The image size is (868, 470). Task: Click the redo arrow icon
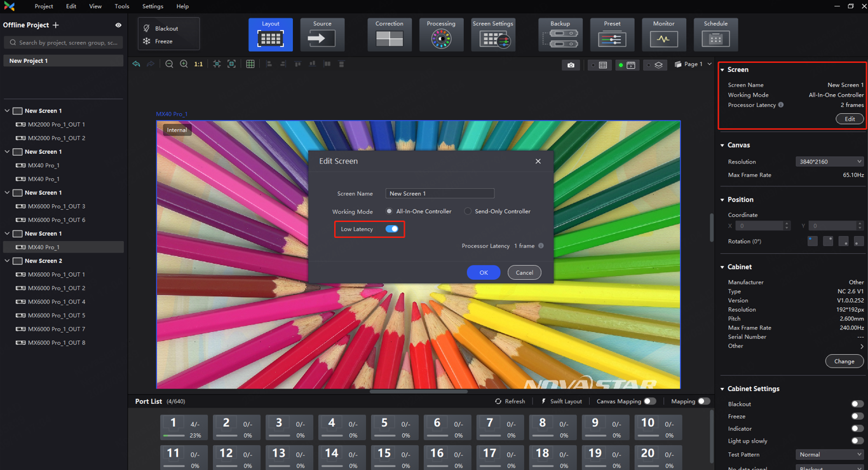click(x=151, y=64)
